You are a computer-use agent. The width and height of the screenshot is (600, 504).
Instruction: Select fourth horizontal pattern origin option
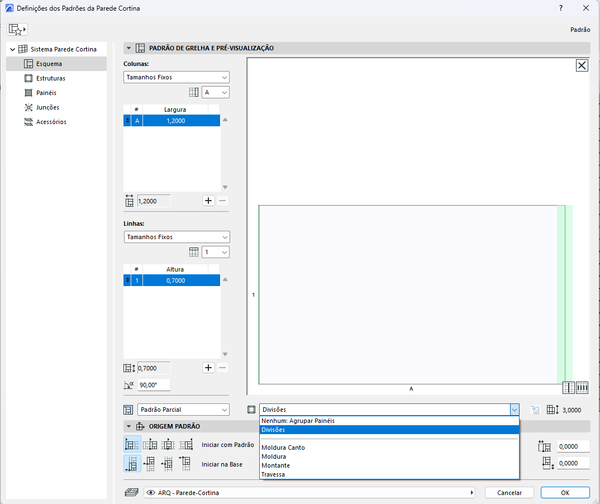click(x=186, y=445)
